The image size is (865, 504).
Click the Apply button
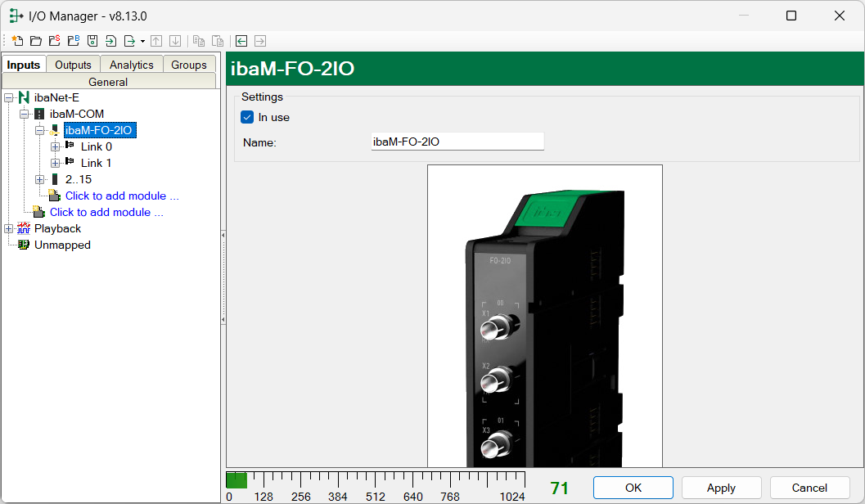click(x=722, y=488)
